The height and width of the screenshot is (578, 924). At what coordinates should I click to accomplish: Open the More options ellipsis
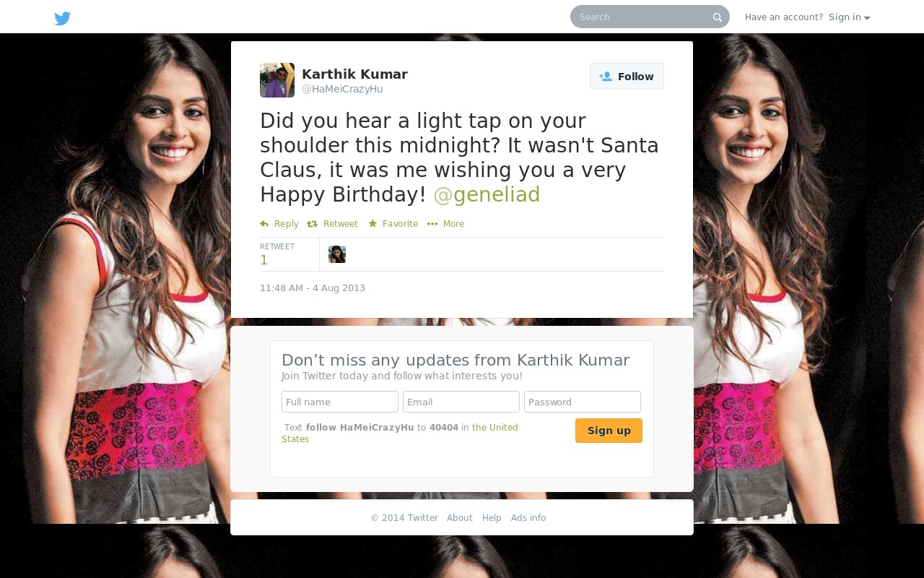pos(432,224)
